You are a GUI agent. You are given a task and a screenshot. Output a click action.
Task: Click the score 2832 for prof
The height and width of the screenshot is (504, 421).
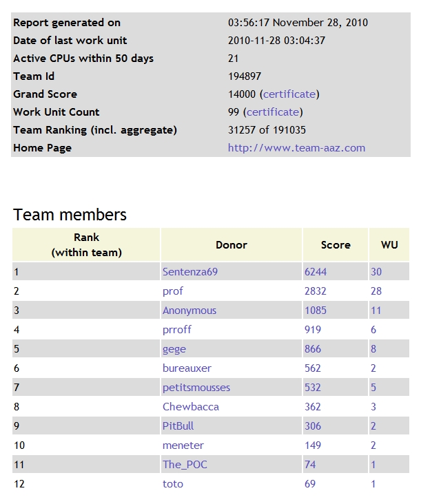pyautogui.click(x=316, y=291)
